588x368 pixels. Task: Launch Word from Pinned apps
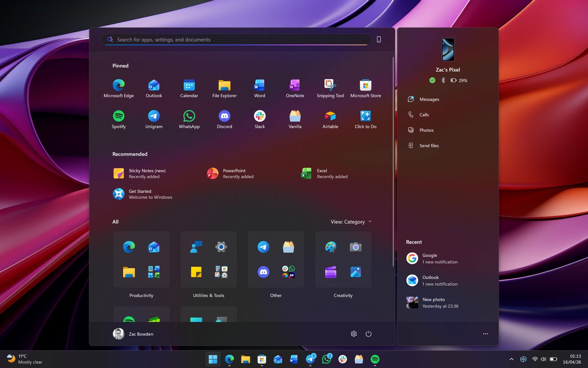(x=260, y=88)
